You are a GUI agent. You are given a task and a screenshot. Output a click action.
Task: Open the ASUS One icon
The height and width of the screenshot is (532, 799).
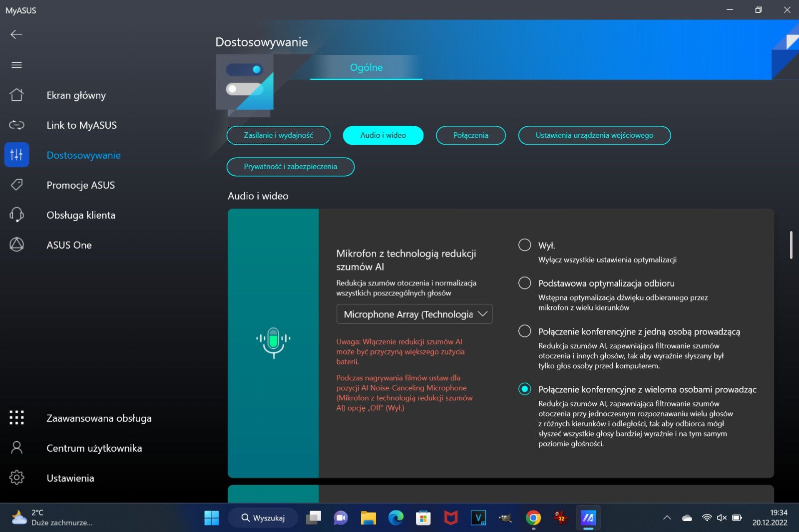pyautogui.click(x=16, y=245)
